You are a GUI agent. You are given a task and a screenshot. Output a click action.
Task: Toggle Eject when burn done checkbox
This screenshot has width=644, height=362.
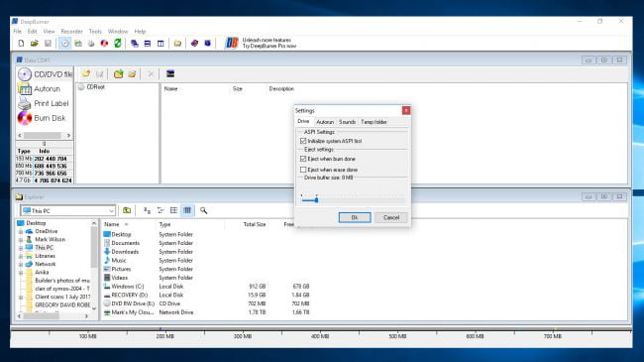(x=303, y=159)
